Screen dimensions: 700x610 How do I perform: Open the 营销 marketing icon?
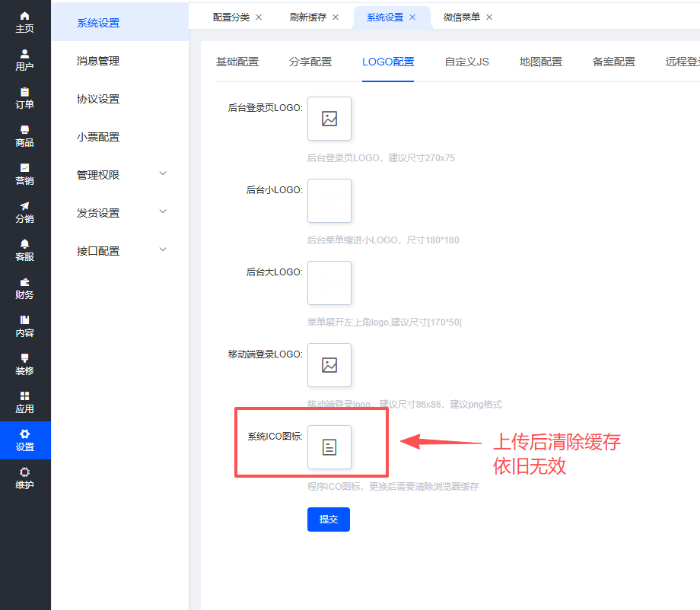point(25,168)
